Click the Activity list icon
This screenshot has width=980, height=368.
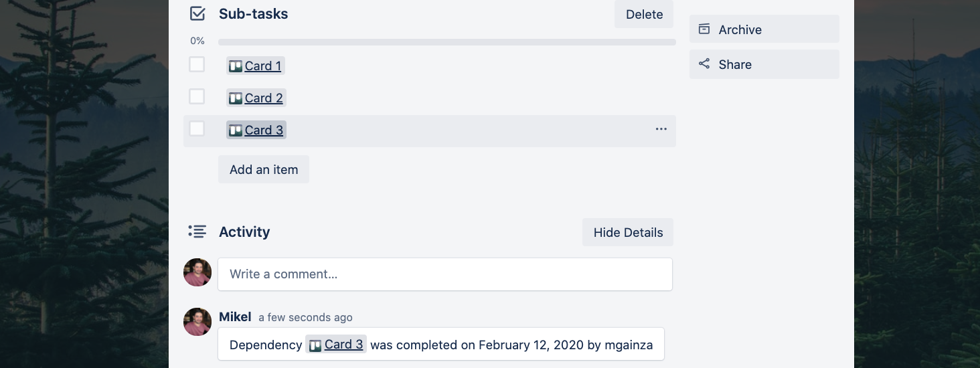pyautogui.click(x=197, y=232)
